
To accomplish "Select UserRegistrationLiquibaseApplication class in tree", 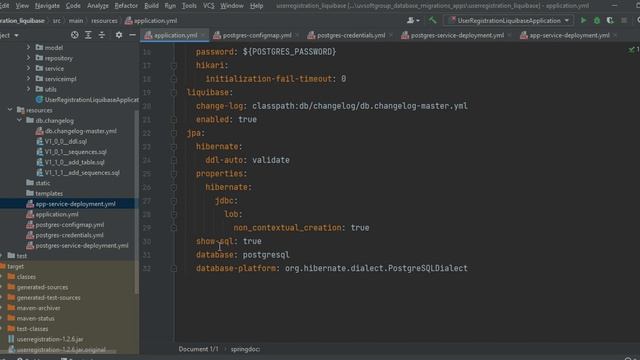I will point(87,100).
